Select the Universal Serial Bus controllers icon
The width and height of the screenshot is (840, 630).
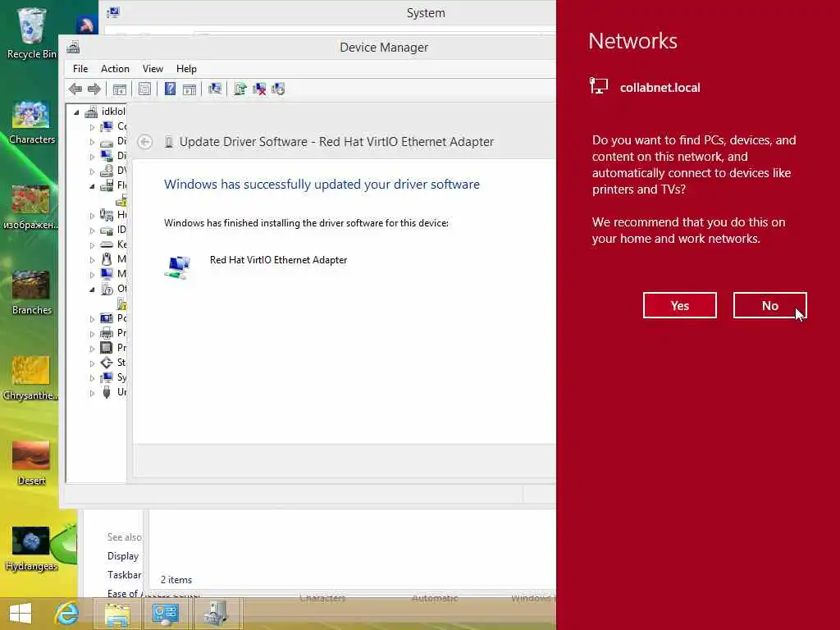coord(107,392)
